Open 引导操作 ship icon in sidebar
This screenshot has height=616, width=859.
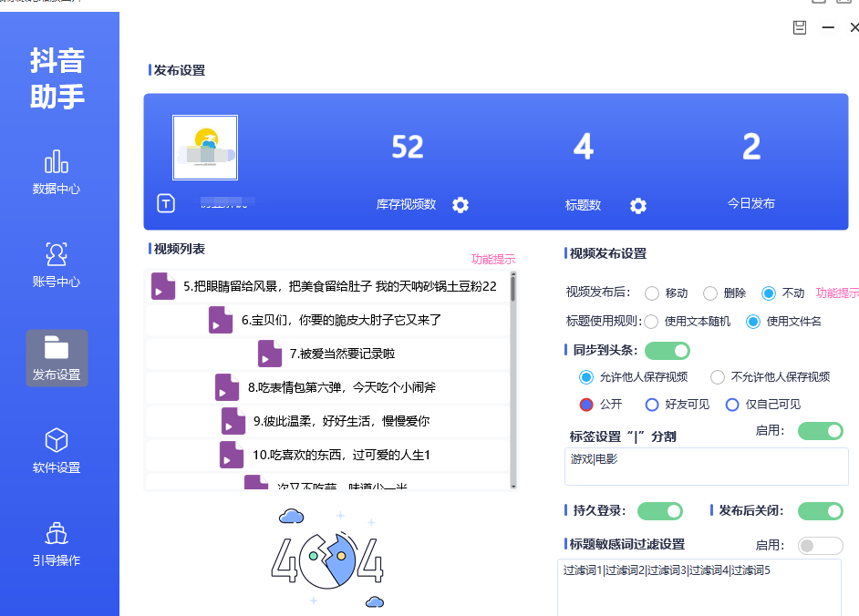point(57,533)
